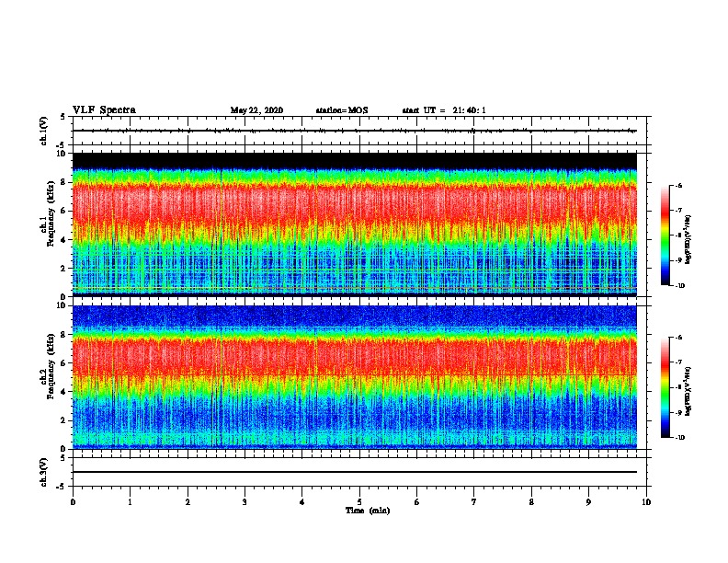The image size is (728, 563).
Task: Click the "0" tick label on time axis
Action: (x=73, y=502)
